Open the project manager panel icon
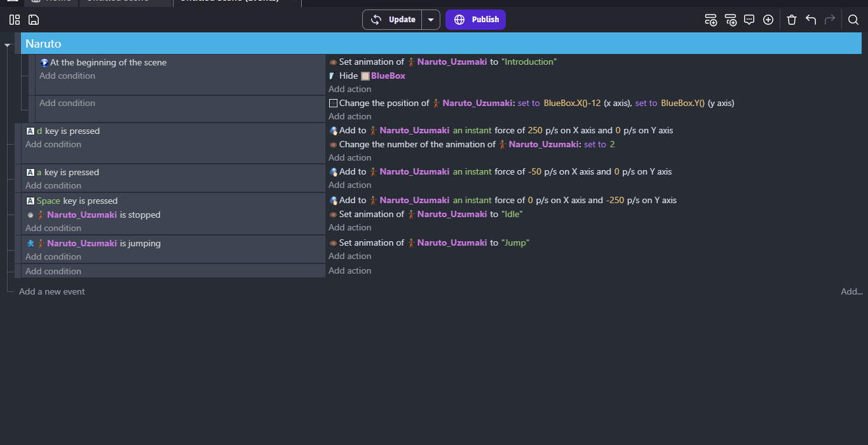This screenshot has height=445, width=868. (x=15, y=20)
